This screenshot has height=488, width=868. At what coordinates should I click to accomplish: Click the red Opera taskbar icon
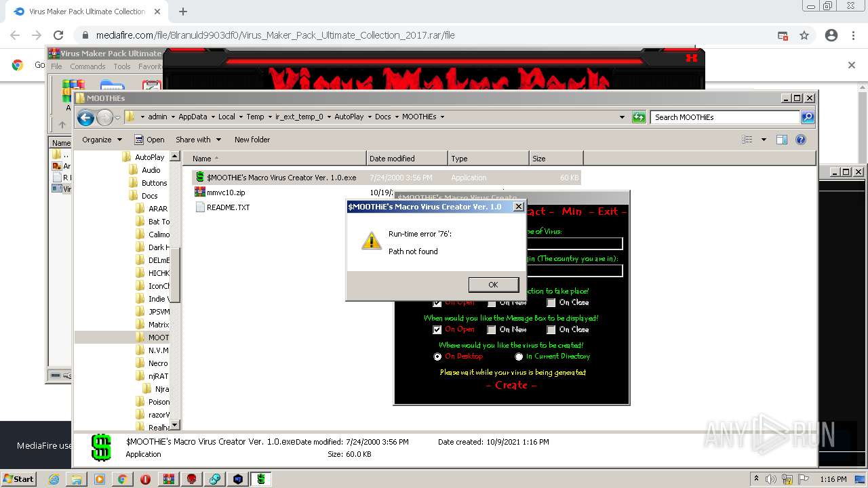pos(146,479)
